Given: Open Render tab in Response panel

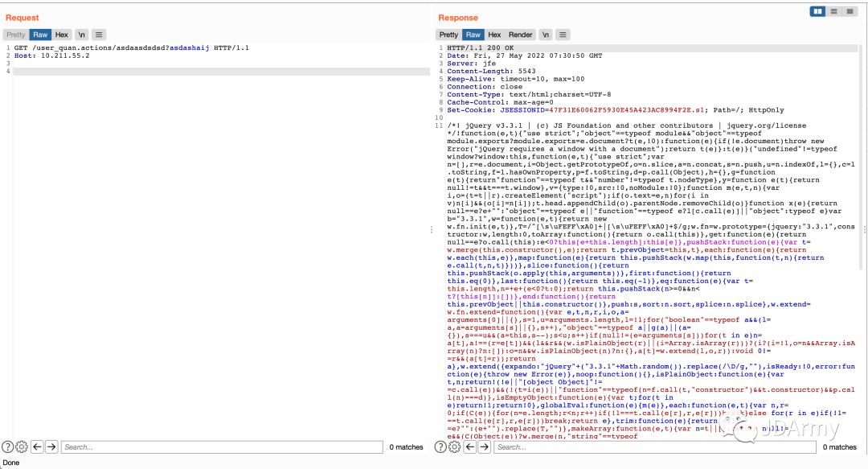Looking at the screenshot, I should point(520,35).
